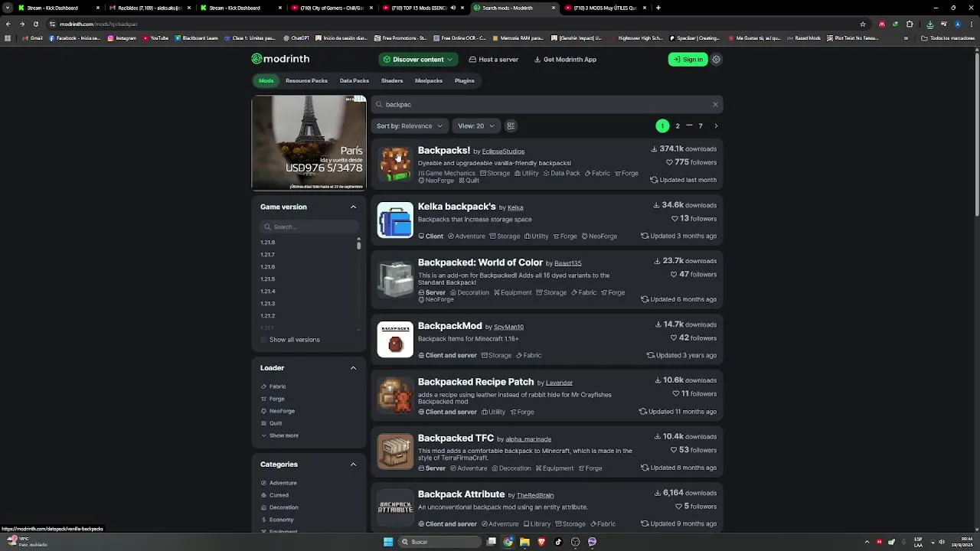Open Host a server link
Screen dimensions: 980x551
pyautogui.click(x=493, y=59)
